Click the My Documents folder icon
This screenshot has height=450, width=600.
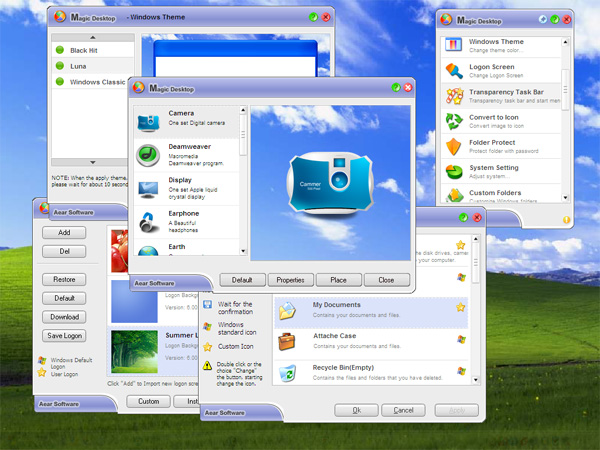point(287,311)
